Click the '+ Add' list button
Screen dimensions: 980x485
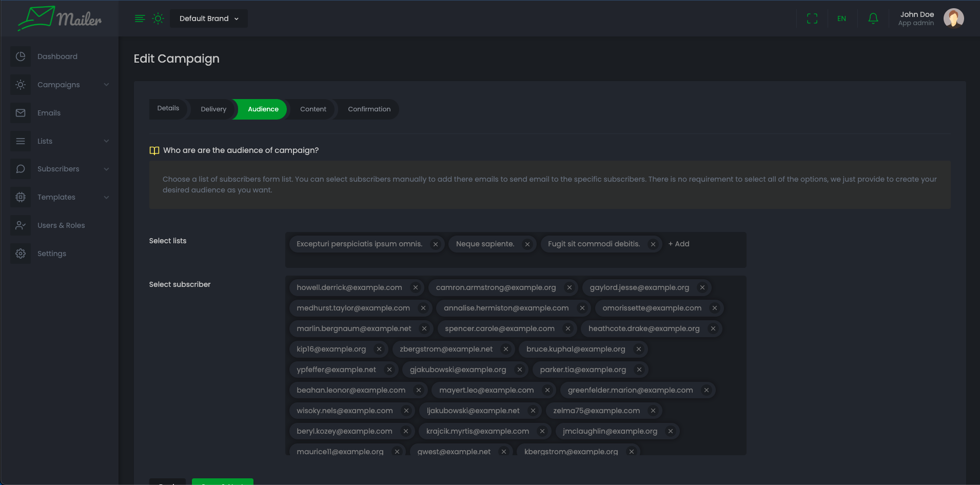click(679, 244)
